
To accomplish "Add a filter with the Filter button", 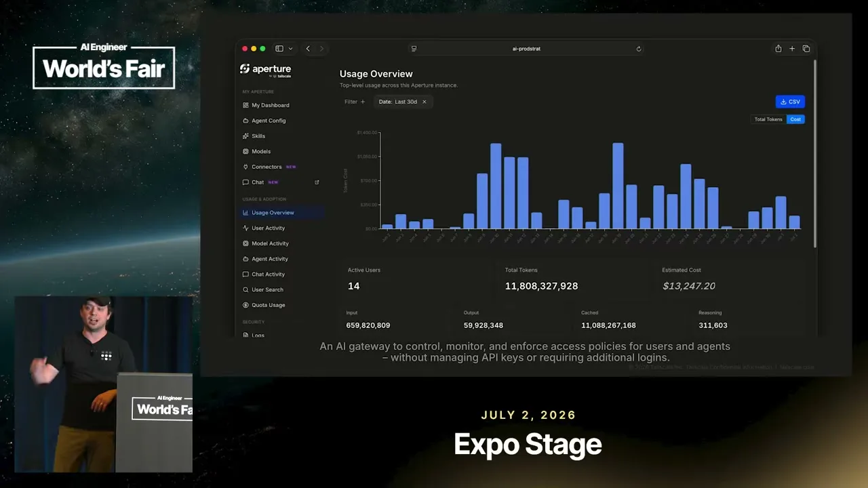I will 355,102.
